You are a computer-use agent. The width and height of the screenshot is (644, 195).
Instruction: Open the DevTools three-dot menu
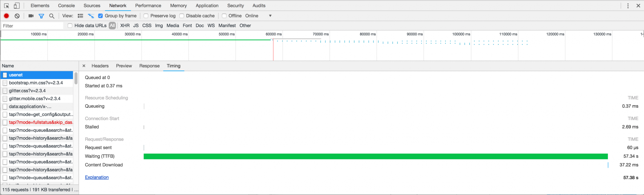tap(628, 6)
